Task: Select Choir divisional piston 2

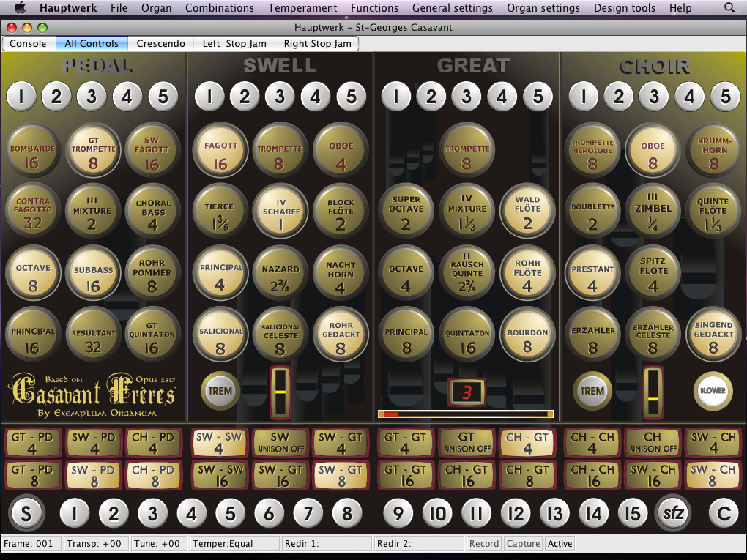Action: click(x=618, y=97)
